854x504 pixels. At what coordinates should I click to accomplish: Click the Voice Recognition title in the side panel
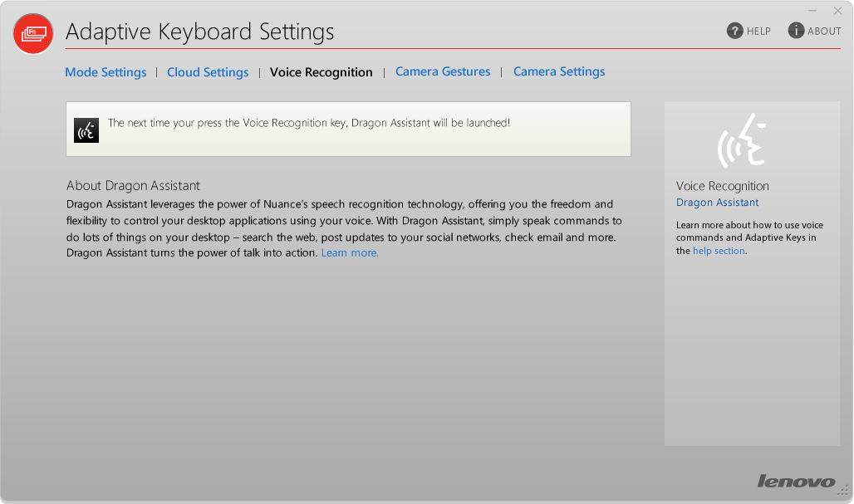(723, 186)
